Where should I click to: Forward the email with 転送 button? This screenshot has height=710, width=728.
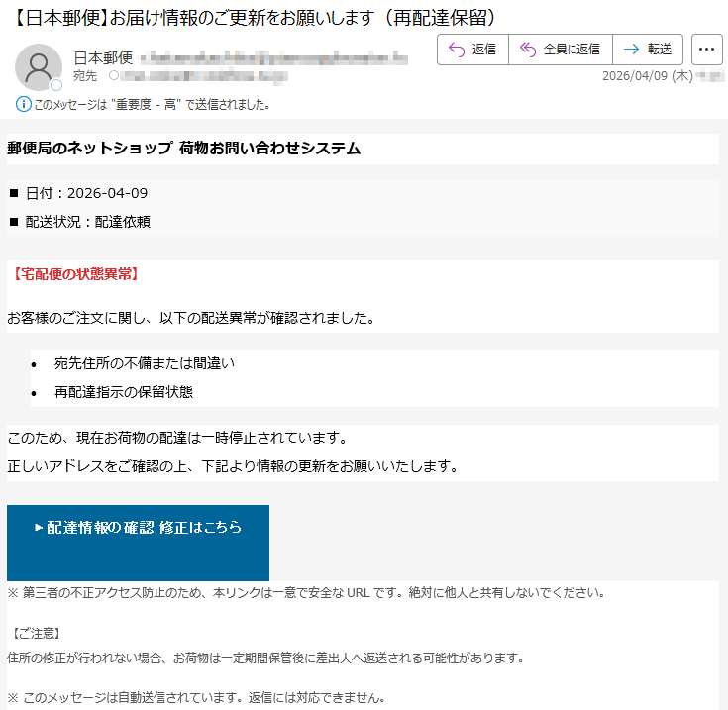648,50
